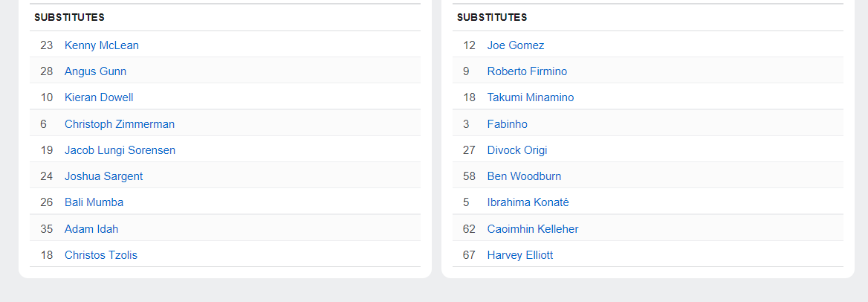Open Christoph Zimmerman's profile link

tap(119, 124)
